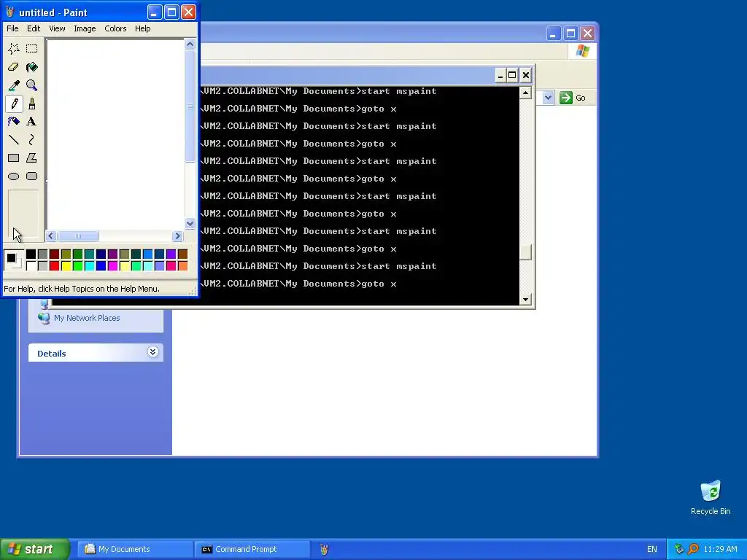Click the Windows flag logo in Explorer toolbar
This screenshot has height=560, width=747.
click(582, 51)
